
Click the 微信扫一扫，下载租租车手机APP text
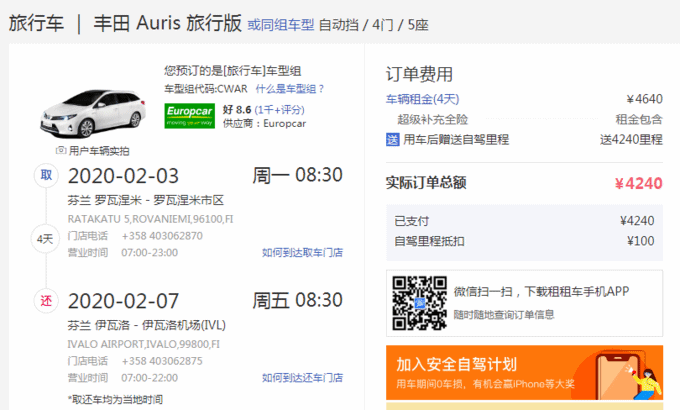pyautogui.click(x=541, y=292)
